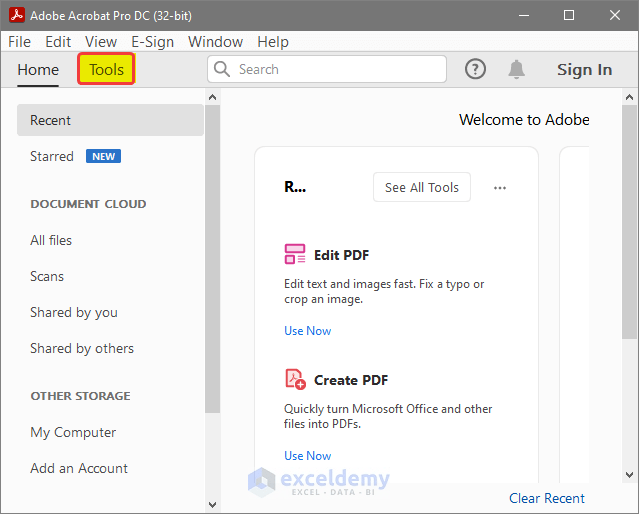
Task: Open the Edit menu
Action: (58, 42)
